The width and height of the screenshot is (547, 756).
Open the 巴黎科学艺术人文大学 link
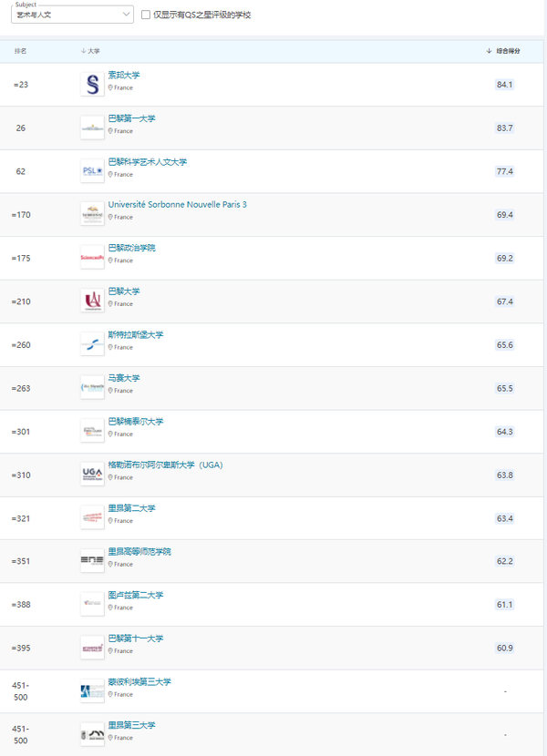[148, 162]
